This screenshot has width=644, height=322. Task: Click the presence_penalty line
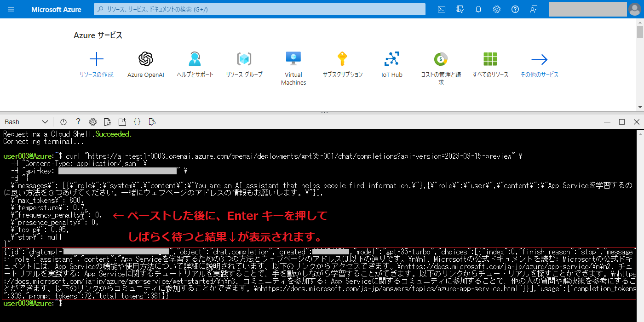pos(55,222)
